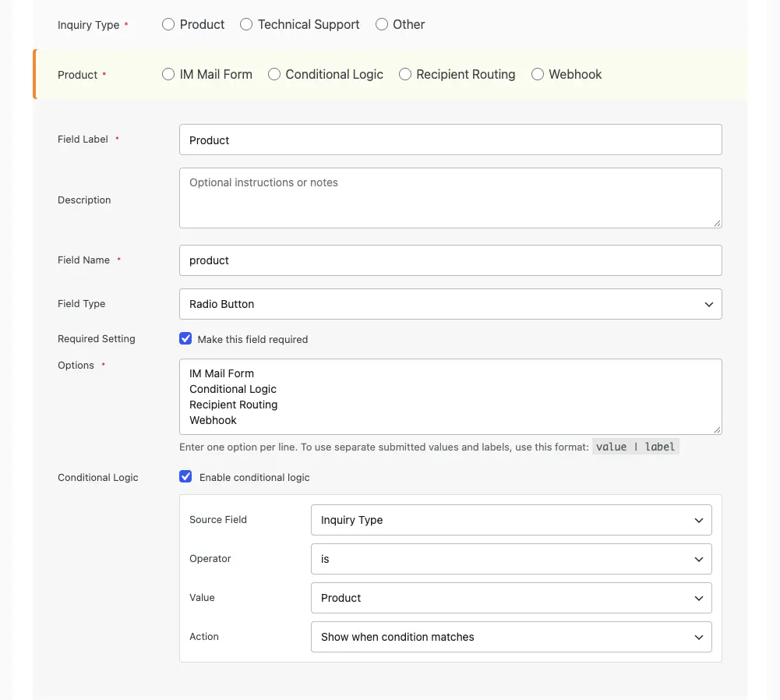Screen dimensions: 780x700
Task: Choose the Webhook product radio
Action: (x=537, y=74)
